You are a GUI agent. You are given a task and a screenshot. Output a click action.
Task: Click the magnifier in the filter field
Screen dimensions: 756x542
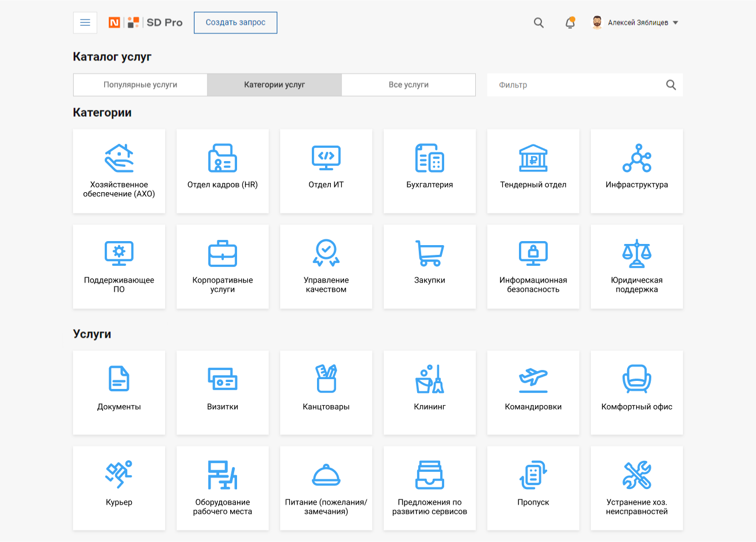pyautogui.click(x=671, y=85)
